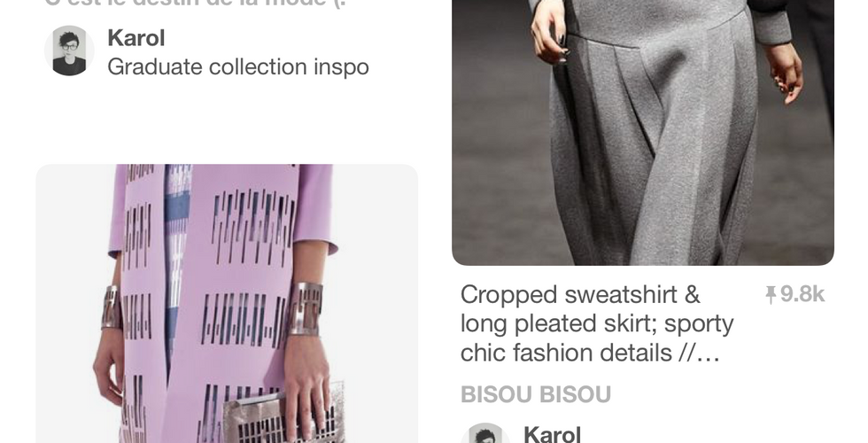868x443 pixels.
Task: Visit the BISOU BISOU source link
Action: 536,394
